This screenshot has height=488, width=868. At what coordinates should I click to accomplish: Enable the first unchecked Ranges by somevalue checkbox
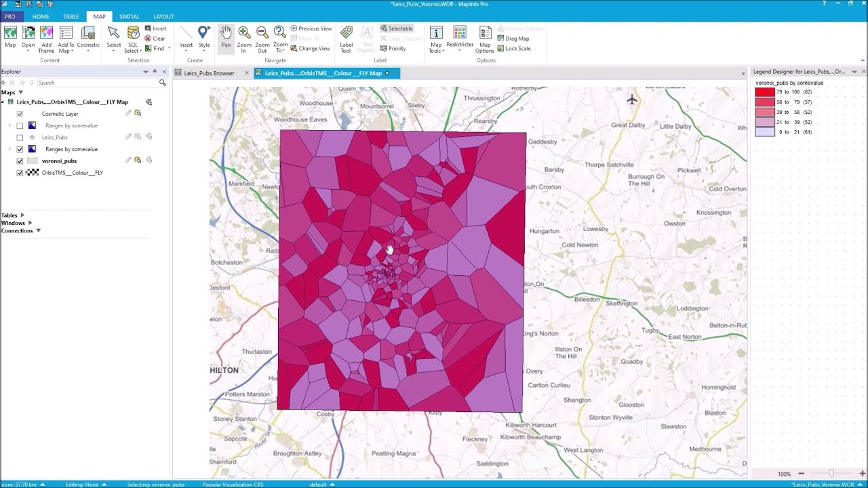tap(20, 125)
